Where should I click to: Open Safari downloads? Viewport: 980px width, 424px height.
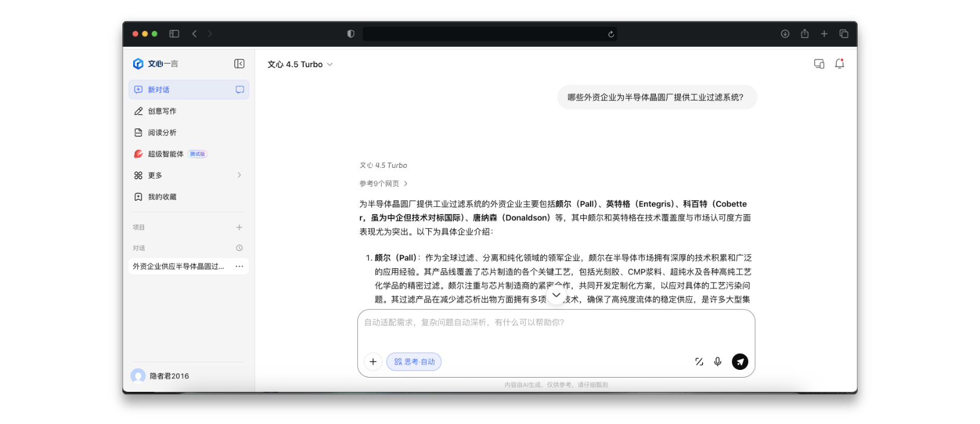[x=785, y=34]
